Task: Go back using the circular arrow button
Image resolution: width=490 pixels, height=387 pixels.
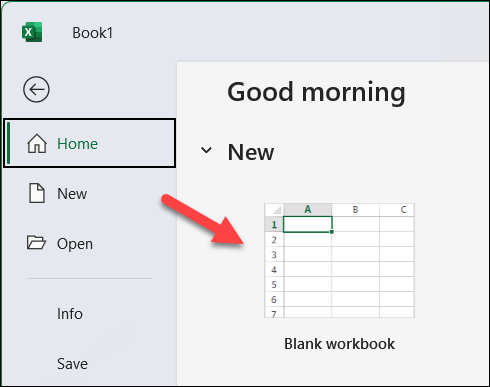Action: coord(36,89)
